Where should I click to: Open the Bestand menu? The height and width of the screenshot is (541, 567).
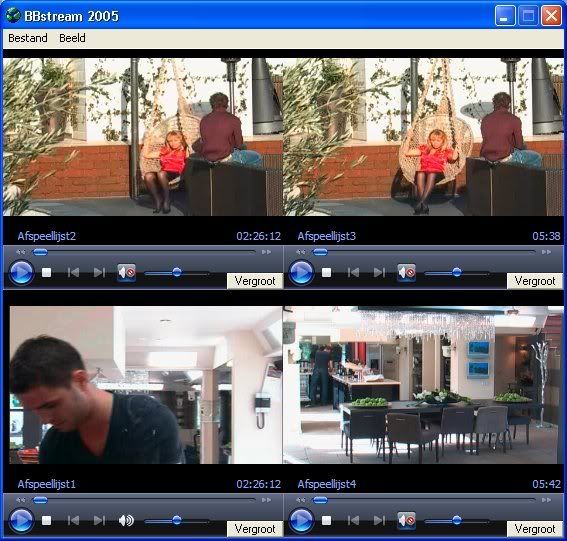pyautogui.click(x=28, y=38)
